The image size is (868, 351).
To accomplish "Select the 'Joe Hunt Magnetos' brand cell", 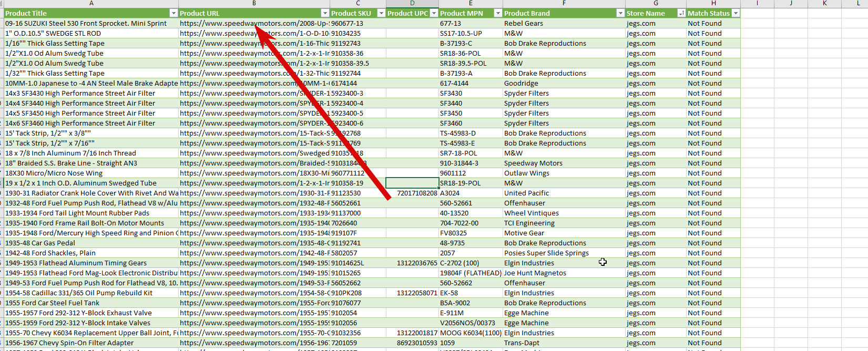I will 564,273.
